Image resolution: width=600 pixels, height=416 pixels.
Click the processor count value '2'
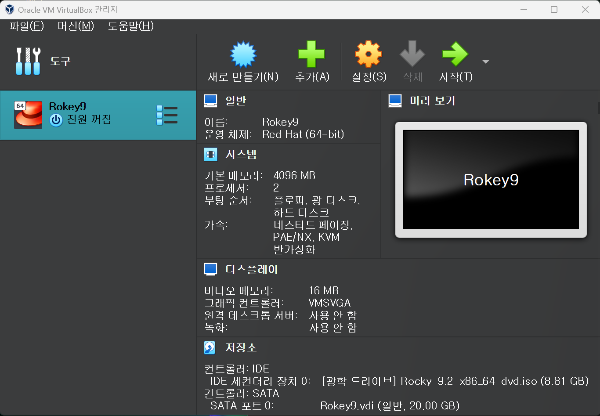[x=276, y=188]
